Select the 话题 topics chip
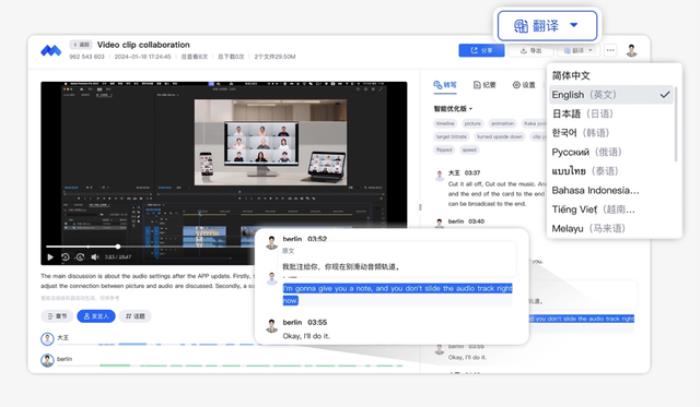 135,316
